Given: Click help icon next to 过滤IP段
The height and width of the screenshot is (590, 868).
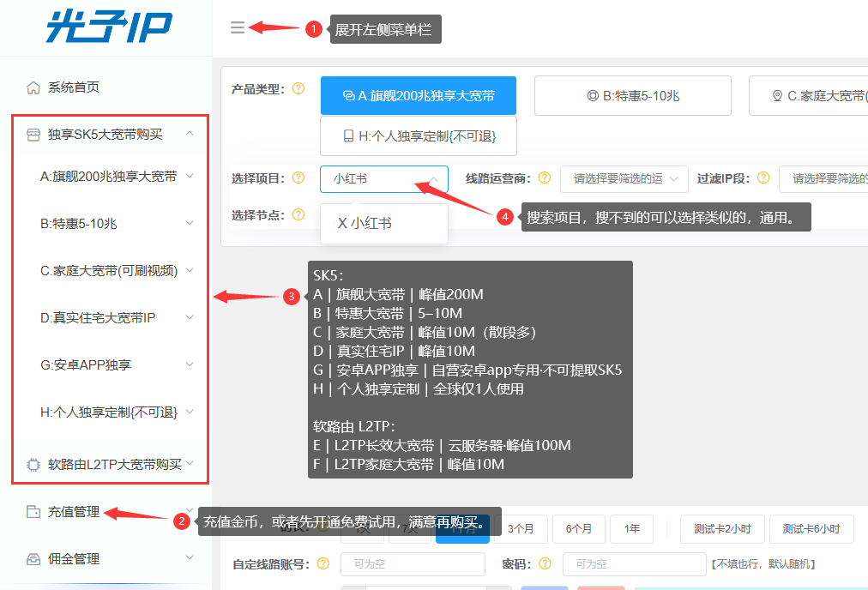Looking at the screenshot, I should (763, 178).
